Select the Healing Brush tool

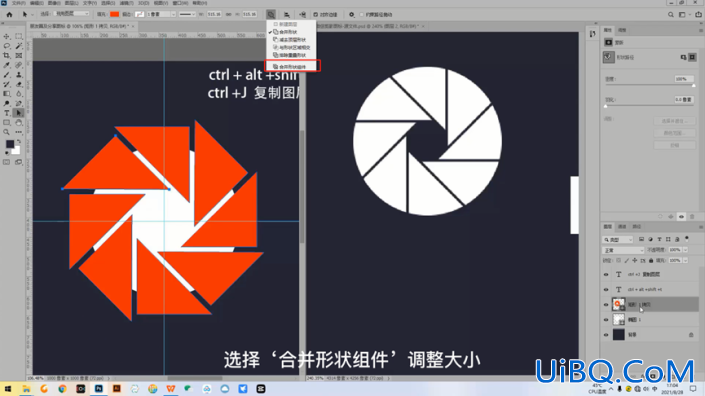tap(18, 65)
